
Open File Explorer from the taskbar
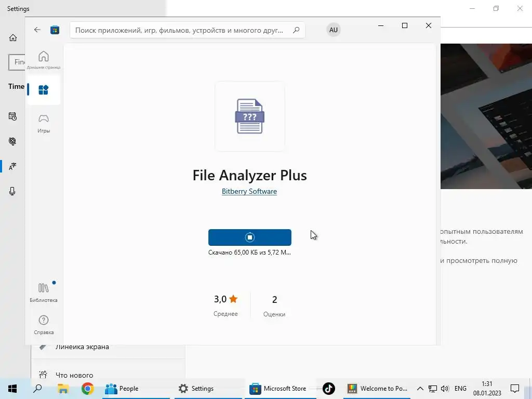click(63, 389)
